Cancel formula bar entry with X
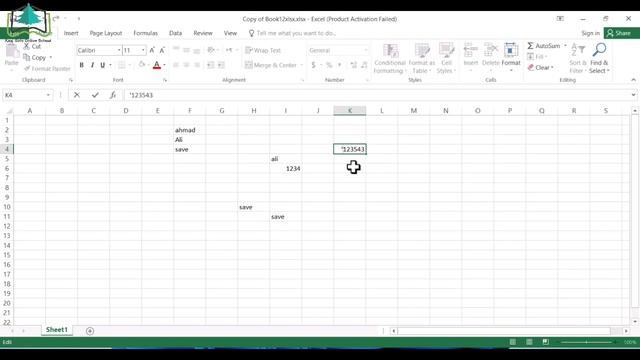This screenshot has height=360, width=640. point(76,95)
